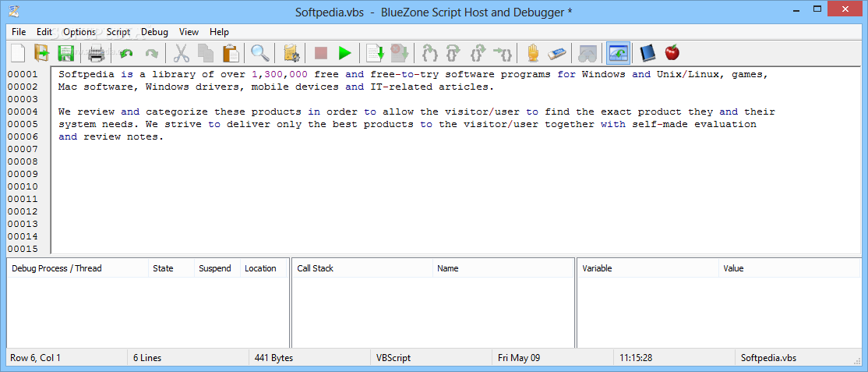This screenshot has height=372, width=868.
Task: Click 'review notes.' on line six
Action: tap(123, 137)
